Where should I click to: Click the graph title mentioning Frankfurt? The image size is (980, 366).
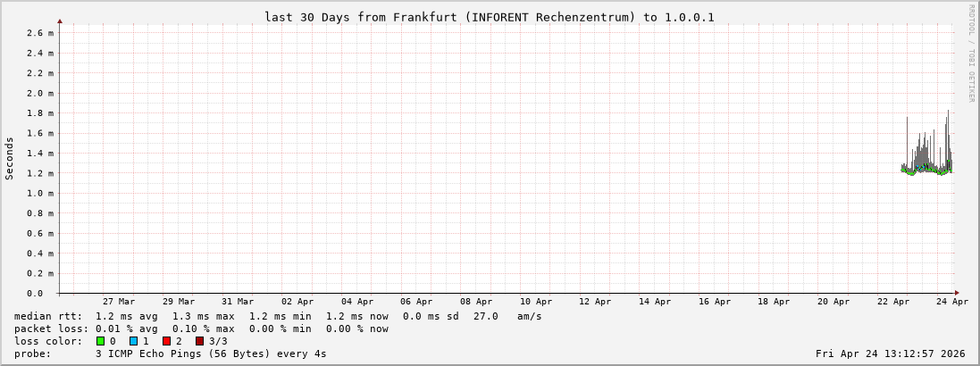point(489,17)
